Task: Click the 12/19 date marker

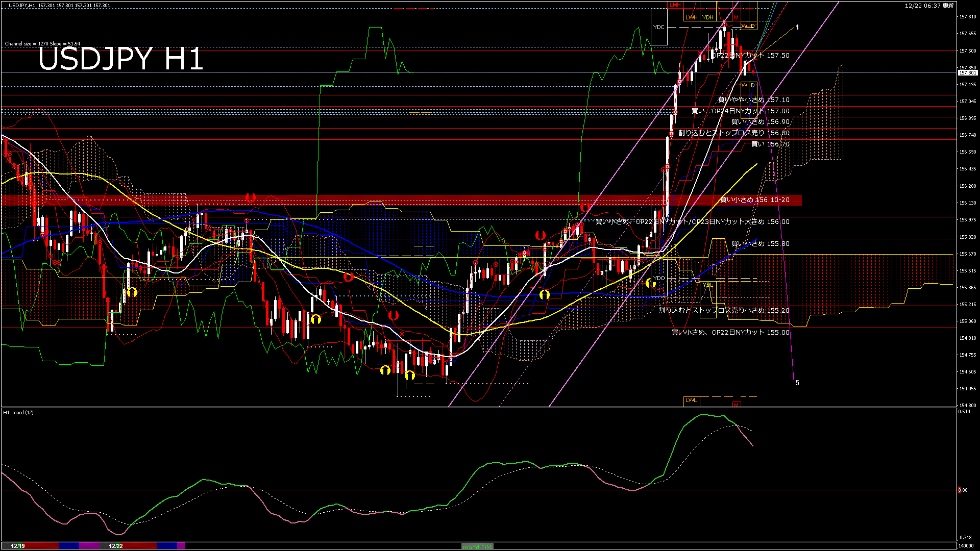Action: [x=18, y=546]
